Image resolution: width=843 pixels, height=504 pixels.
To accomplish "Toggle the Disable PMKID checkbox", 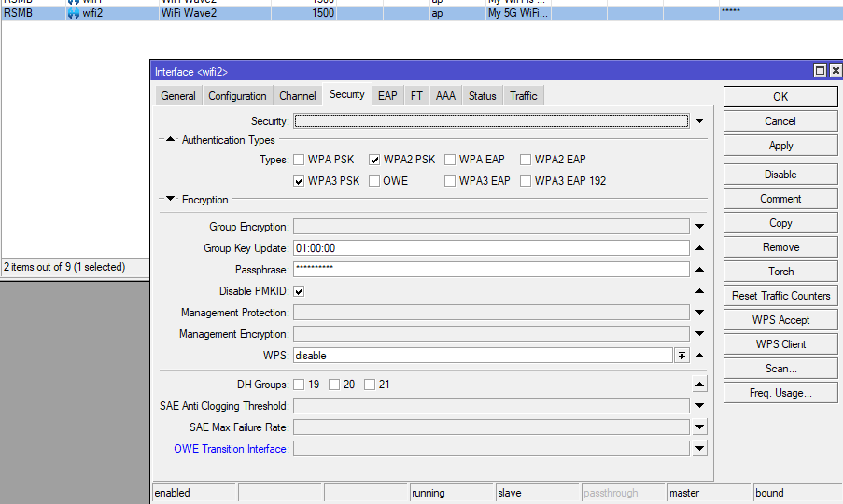I will click(x=300, y=291).
